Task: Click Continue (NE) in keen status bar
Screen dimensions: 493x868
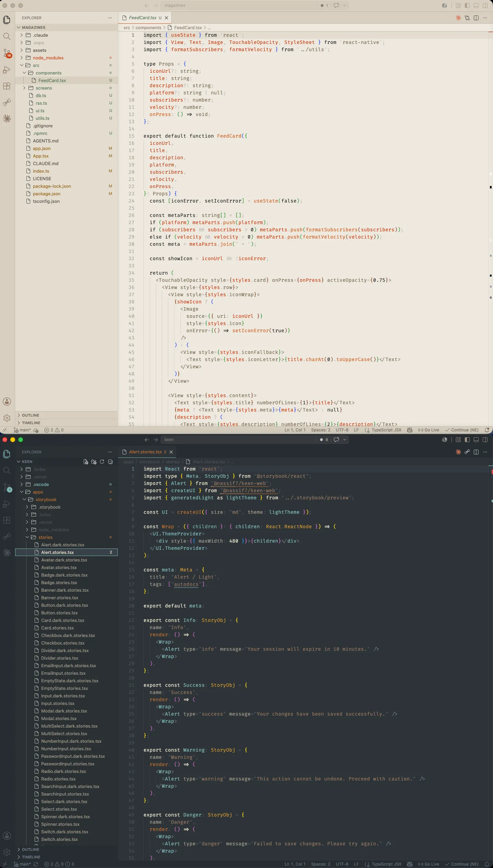Action: click(x=462, y=864)
